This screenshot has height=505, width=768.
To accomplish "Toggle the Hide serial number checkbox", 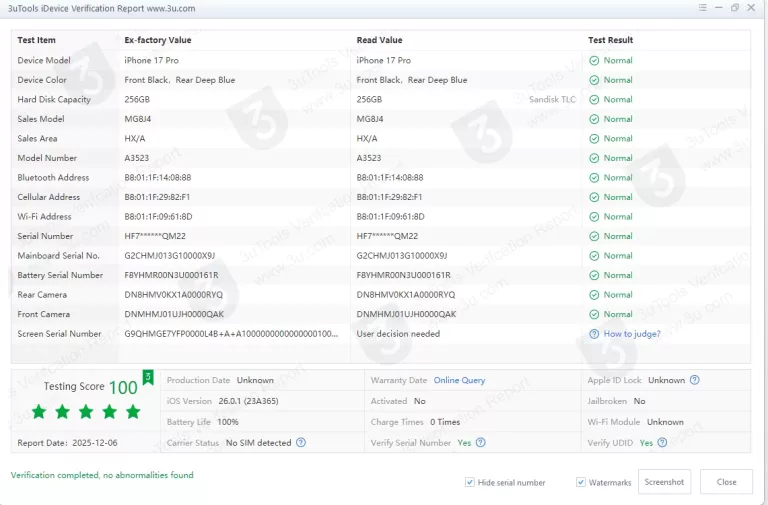I will coord(470,482).
